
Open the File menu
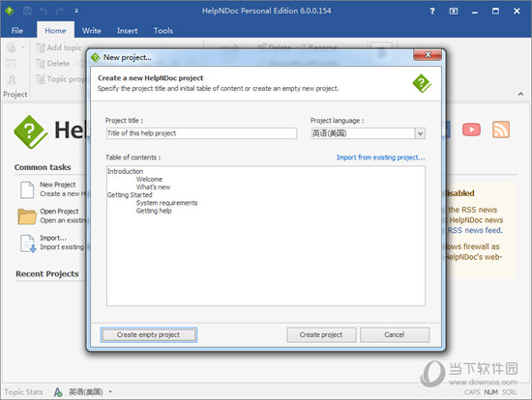tap(17, 31)
